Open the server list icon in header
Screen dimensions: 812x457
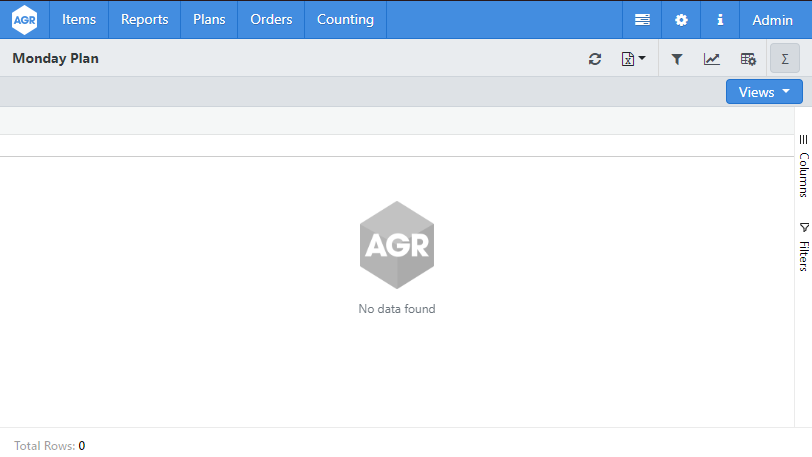642,20
